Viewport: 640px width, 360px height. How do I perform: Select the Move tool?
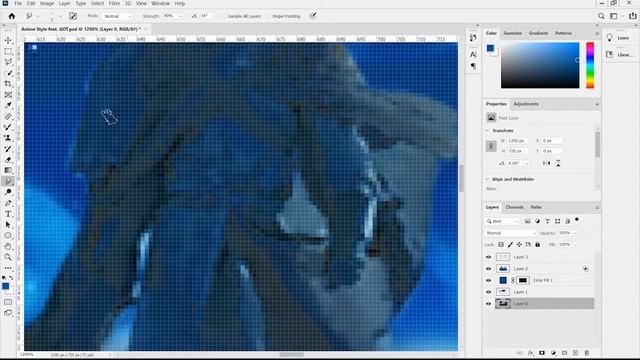click(8, 40)
